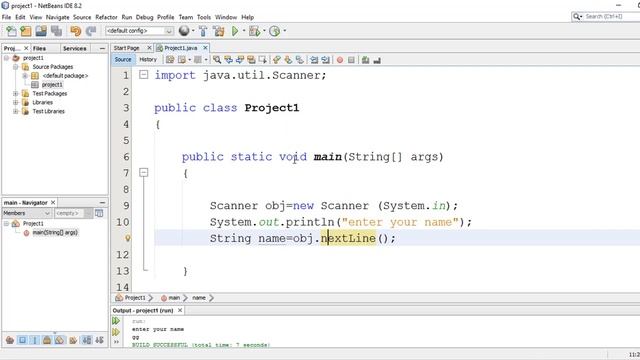Click the Last Edit icon in editor toolbar
640x360 pixels.
click(170, 60)
